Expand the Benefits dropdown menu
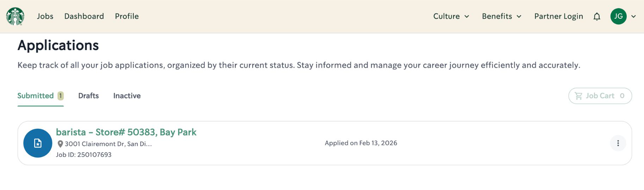The width and height of the screenshot is (644, 190). [x=502, y=16]
